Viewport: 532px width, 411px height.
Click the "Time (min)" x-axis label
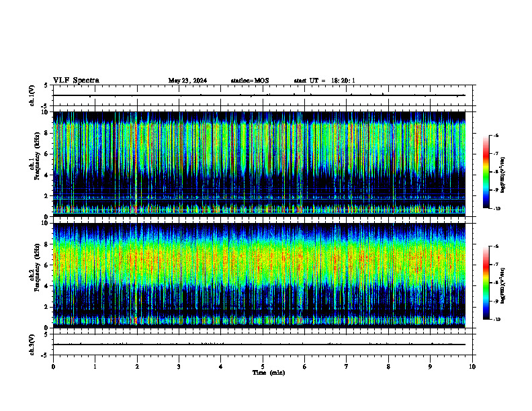click(269, 373)
